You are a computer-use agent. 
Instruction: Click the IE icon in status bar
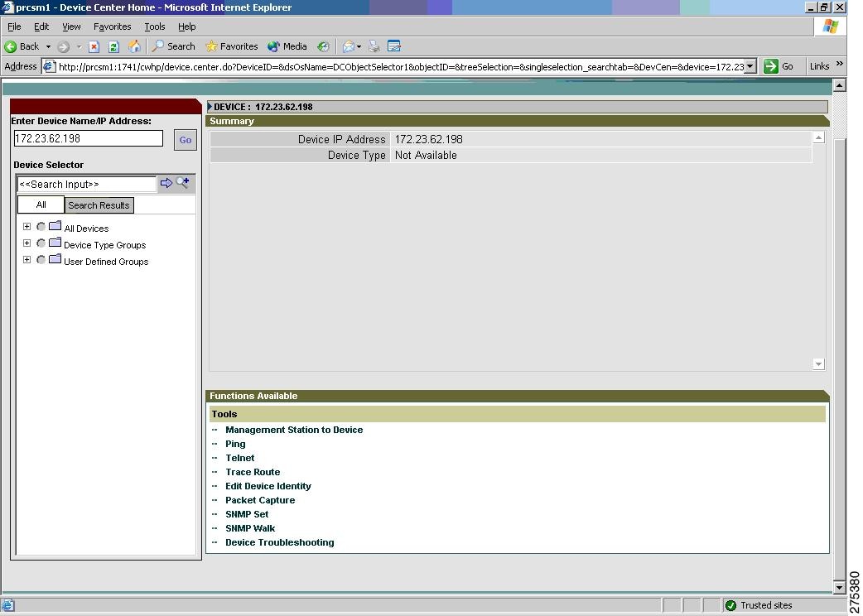(x=7, y=605)
